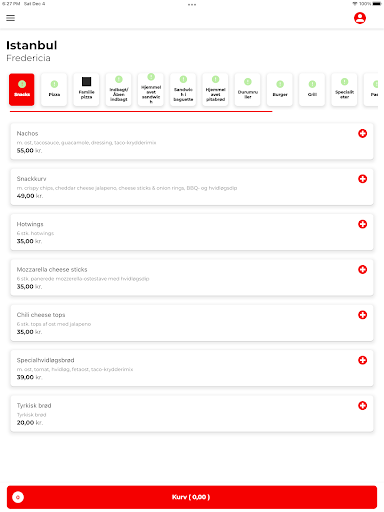Add Nachos to the basket

pyautogui.click(x=362, y=133)
